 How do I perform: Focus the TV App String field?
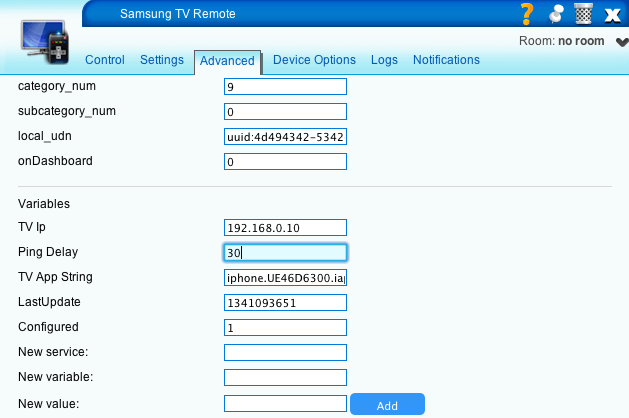tap(285, 278)
